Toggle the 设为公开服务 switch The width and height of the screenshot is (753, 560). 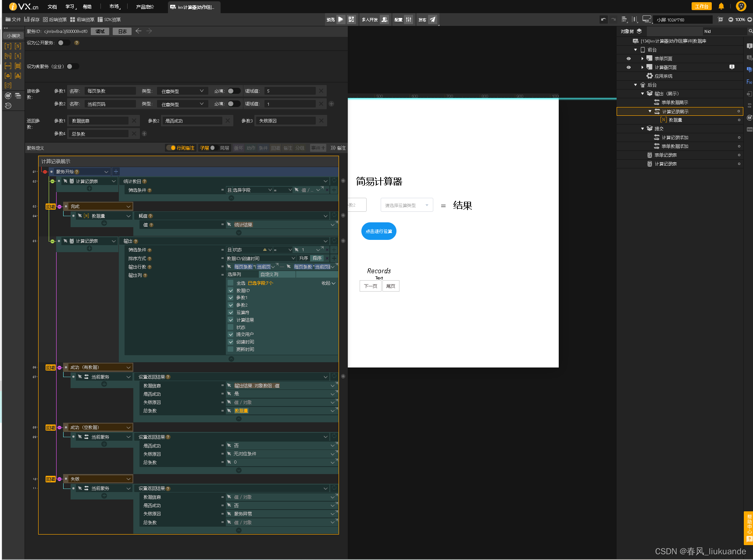pos(64,43)
